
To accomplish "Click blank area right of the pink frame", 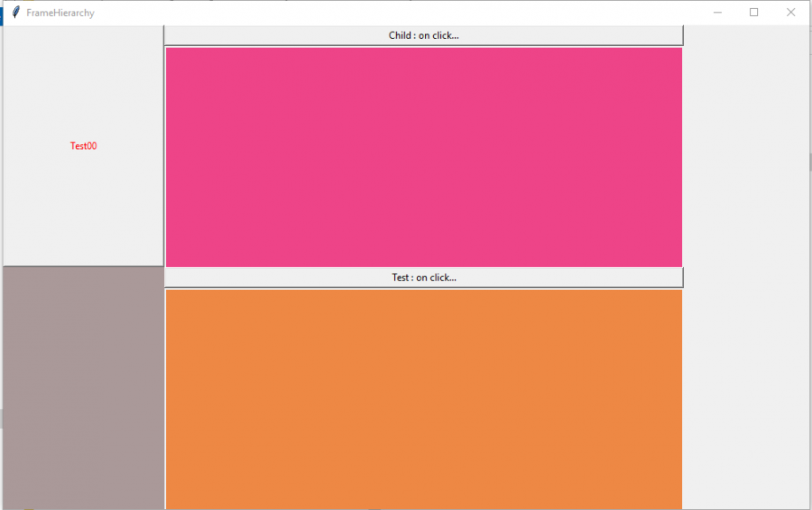I will click(x=745, y=157).
